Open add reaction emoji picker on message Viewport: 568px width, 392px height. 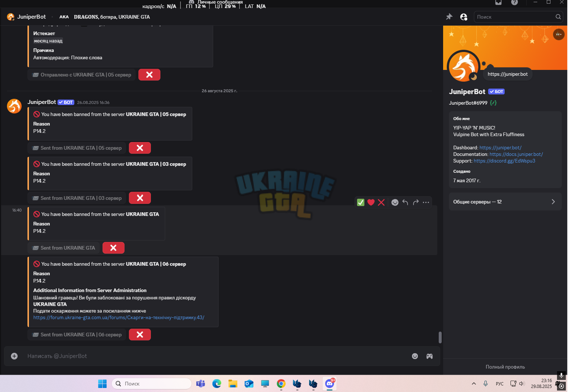click(x=395, y=202)
